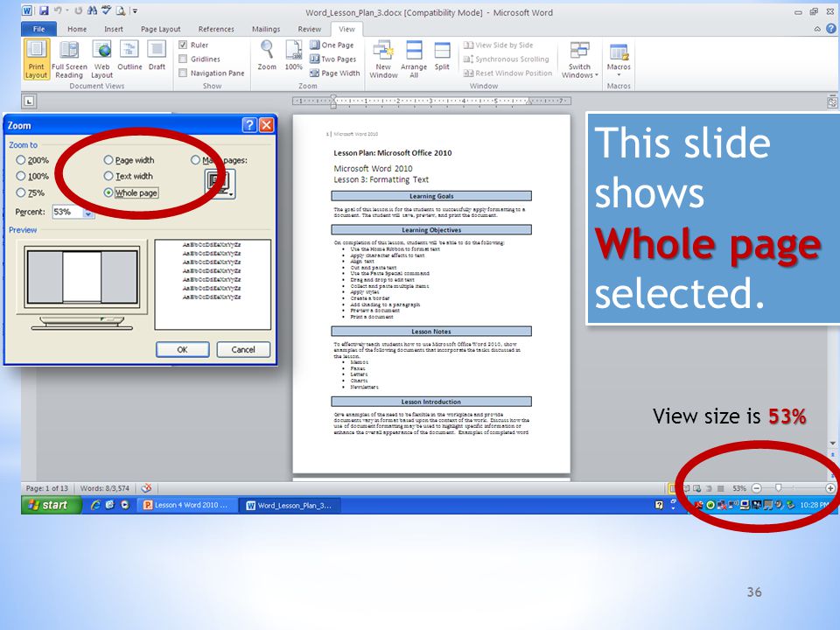Image resolution: width=840 pixels, height=630 pixels.
Task: Click Page Width in the Zoom group
Action: click(x=335, y=73)
